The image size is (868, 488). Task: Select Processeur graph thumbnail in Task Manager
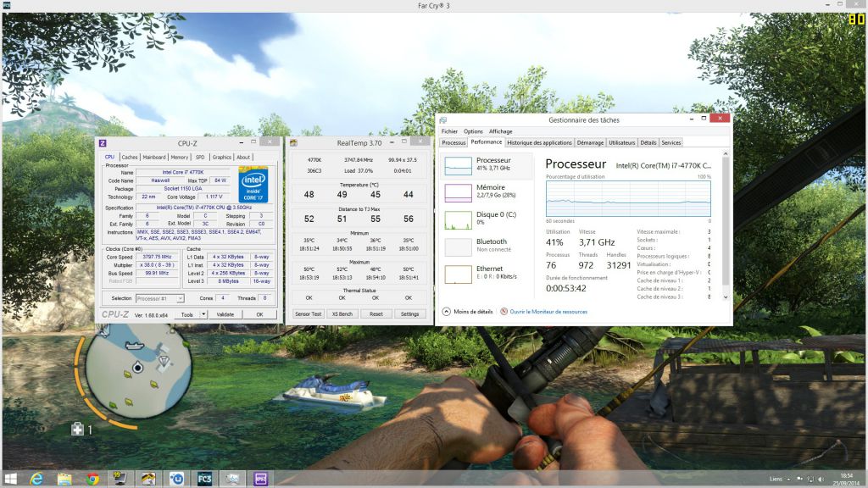coord(459,165)
